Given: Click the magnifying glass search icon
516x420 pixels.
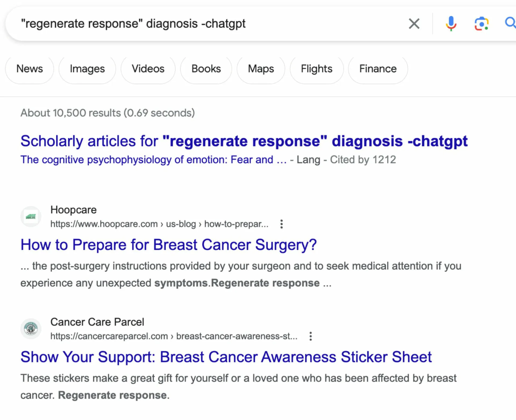Looking at the screenshot, I should pyautogui.click(x=510, y=23).
